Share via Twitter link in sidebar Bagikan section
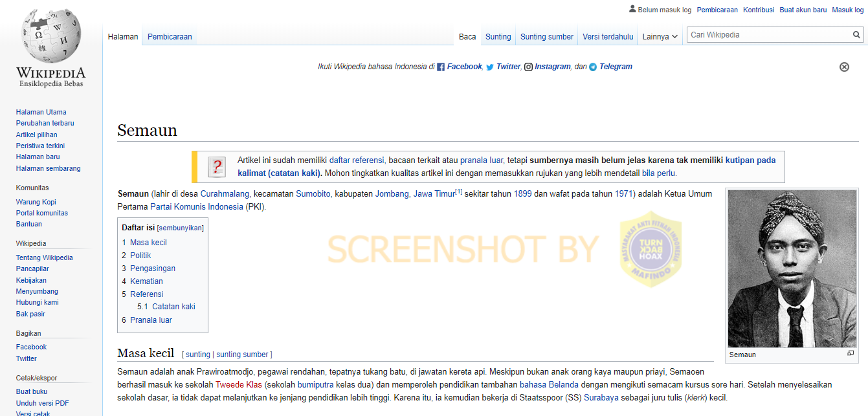Image resolution: width=868 pixels, height=416 pixels. [27, 358]
